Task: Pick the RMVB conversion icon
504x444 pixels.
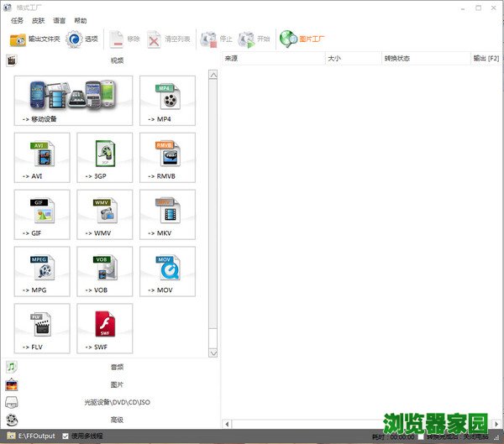Action: (x=167, y=157)
